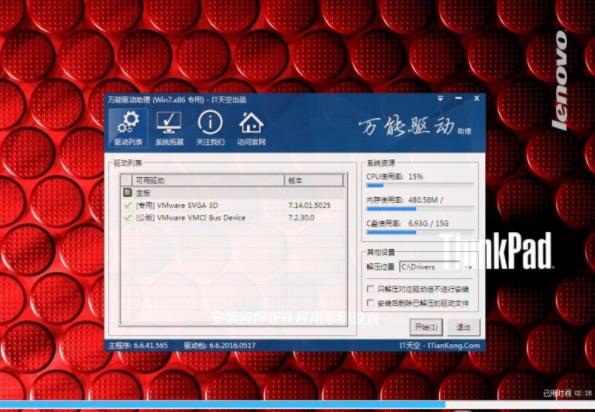Close the 万能驱动助理 window
This screenshot has height=412, width=595.
coord(477,99)
